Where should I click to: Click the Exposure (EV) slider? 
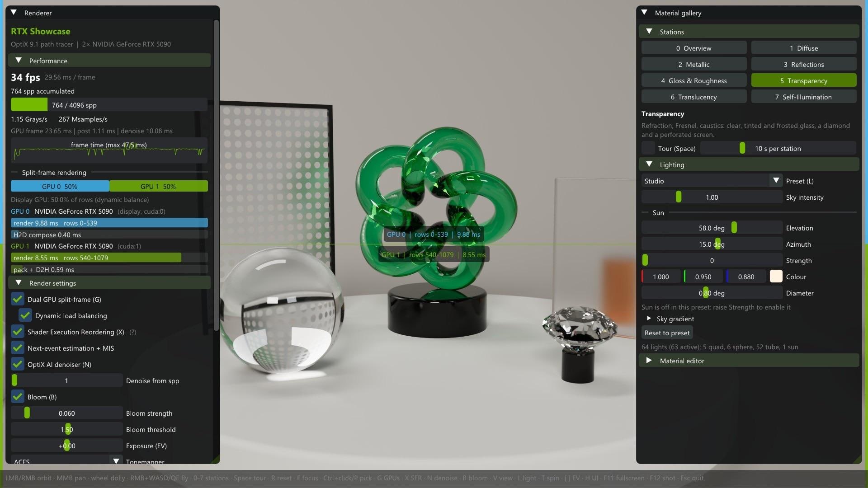[66, 446]
